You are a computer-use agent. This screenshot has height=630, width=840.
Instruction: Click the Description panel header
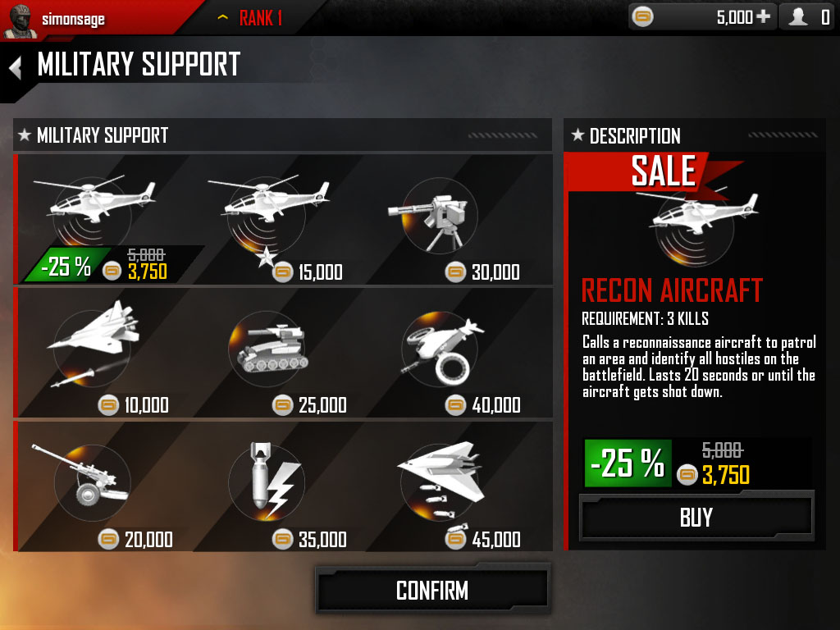click(x=694, y=135)
